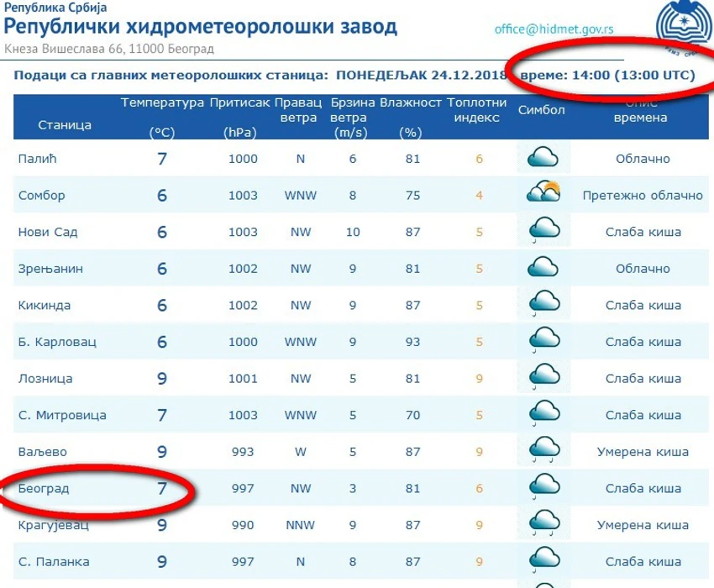Click the moderate rain icon for Ваљево
714x588 pixels.
pos(544,449)
